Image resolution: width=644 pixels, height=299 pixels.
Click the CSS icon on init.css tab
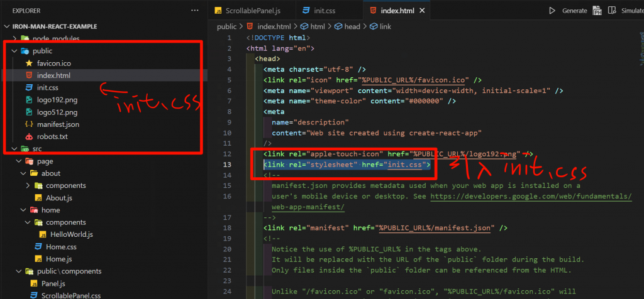coord(306,11)
